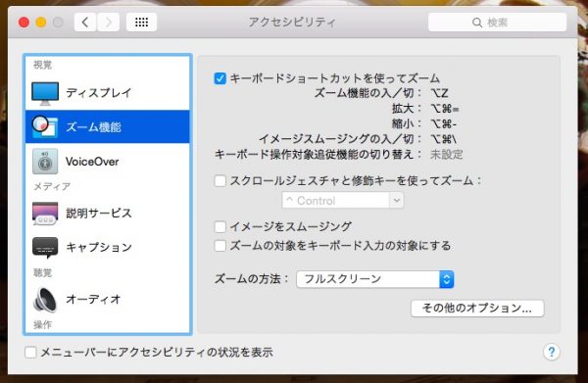Screen dimensions: 588x383
Task: Click the VoiceOver icon in sidebar
Action: pyautogui.click(x=45, y=162)
